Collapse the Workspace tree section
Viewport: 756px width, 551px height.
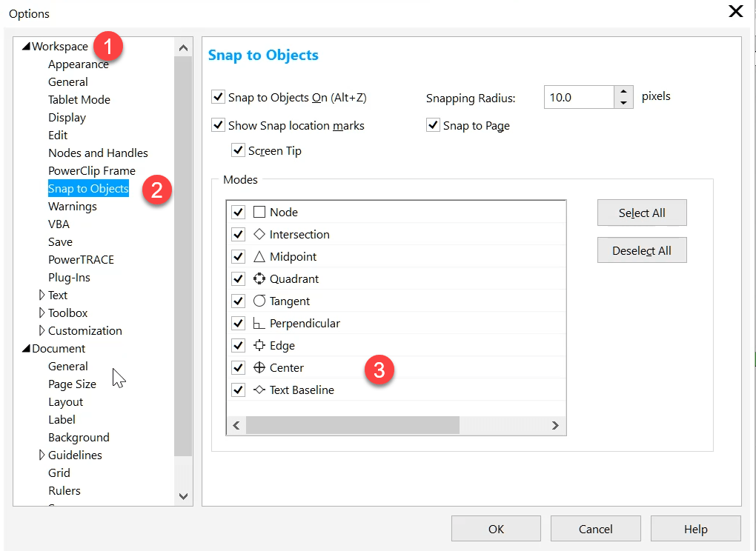[26, 47]
